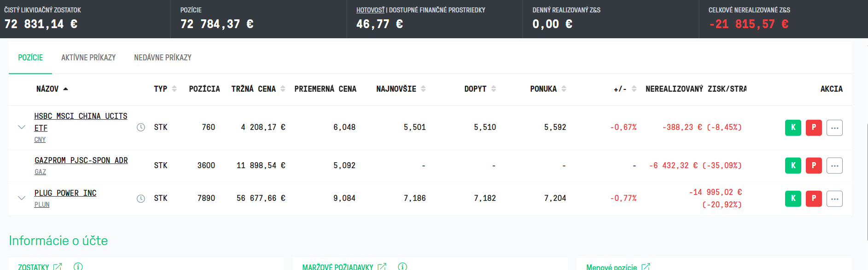Click the Hotovosť header link
Image resolution: width=868 pixels, height=270 pixels.
point(370,10)
